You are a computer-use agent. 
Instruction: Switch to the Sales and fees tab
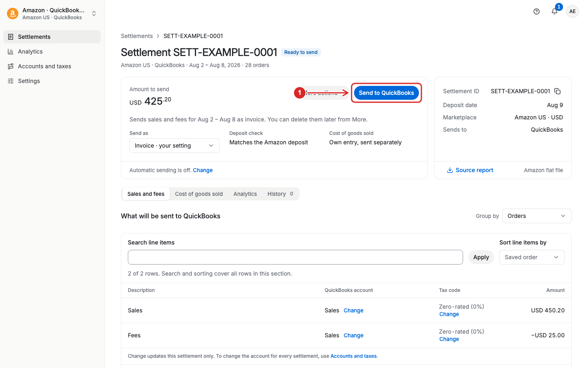[146, 194]
